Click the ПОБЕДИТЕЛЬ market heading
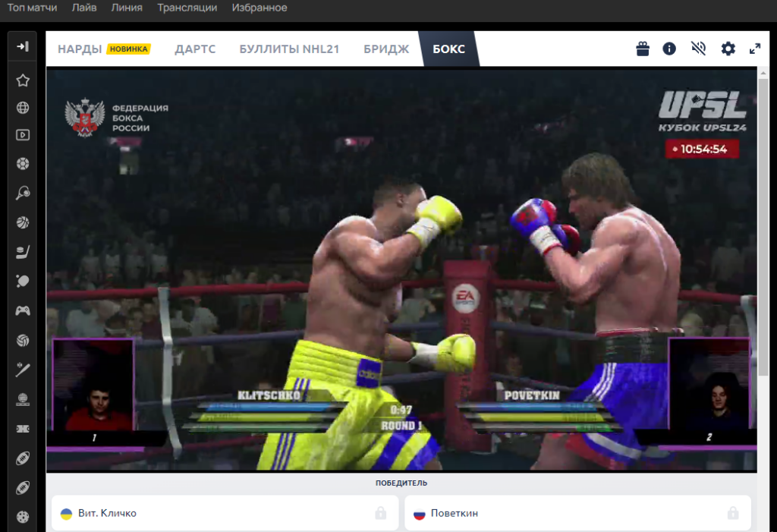Image resolution: width=777 pixels, height=532 pixels. tap(401, 483)
